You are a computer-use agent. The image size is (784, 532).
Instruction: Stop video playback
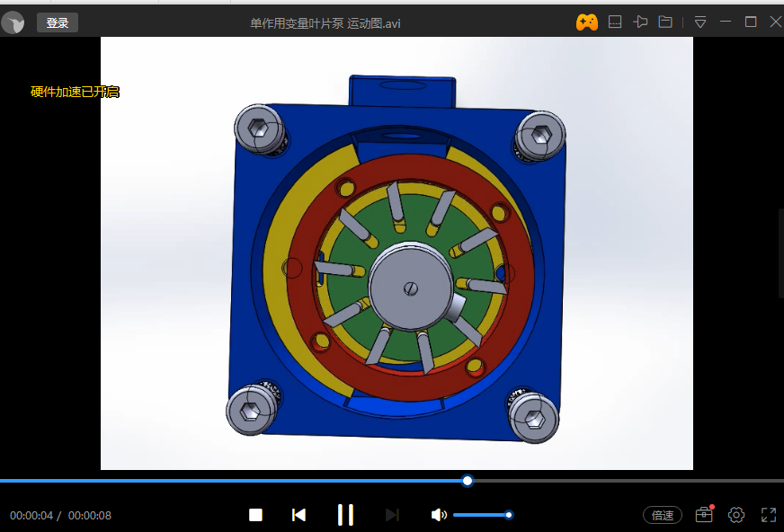click(255, 515)
